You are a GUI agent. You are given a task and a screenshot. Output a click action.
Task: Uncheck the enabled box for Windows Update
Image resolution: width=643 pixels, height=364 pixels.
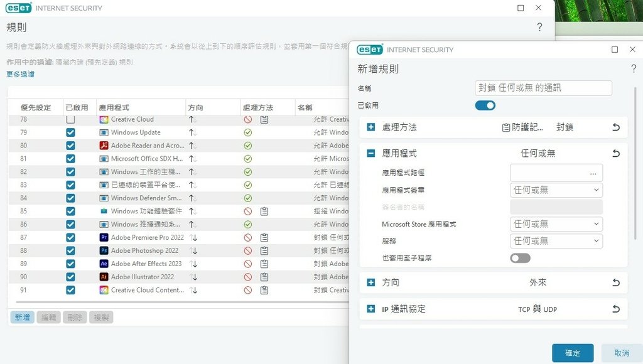tap(70, 132)
